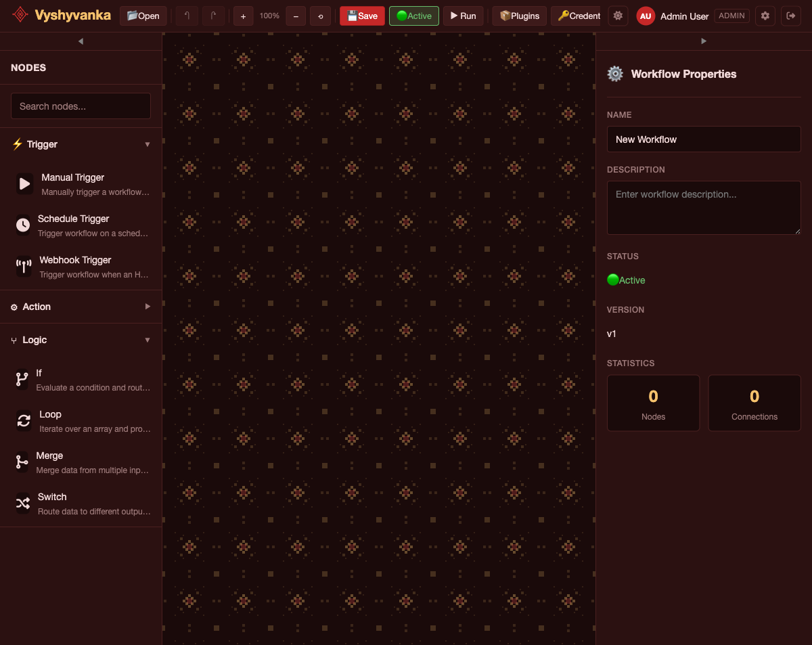Select the Switch node
This screenshot has height=645, width=812.
pyautogui.click(x=81, y=504)
